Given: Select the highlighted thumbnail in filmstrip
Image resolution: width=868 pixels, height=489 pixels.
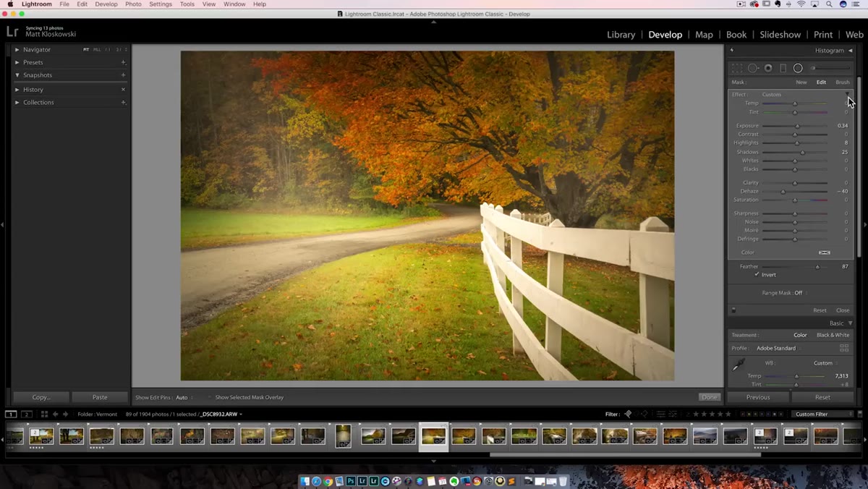Looking at the screenshot, I should (433, 436).
